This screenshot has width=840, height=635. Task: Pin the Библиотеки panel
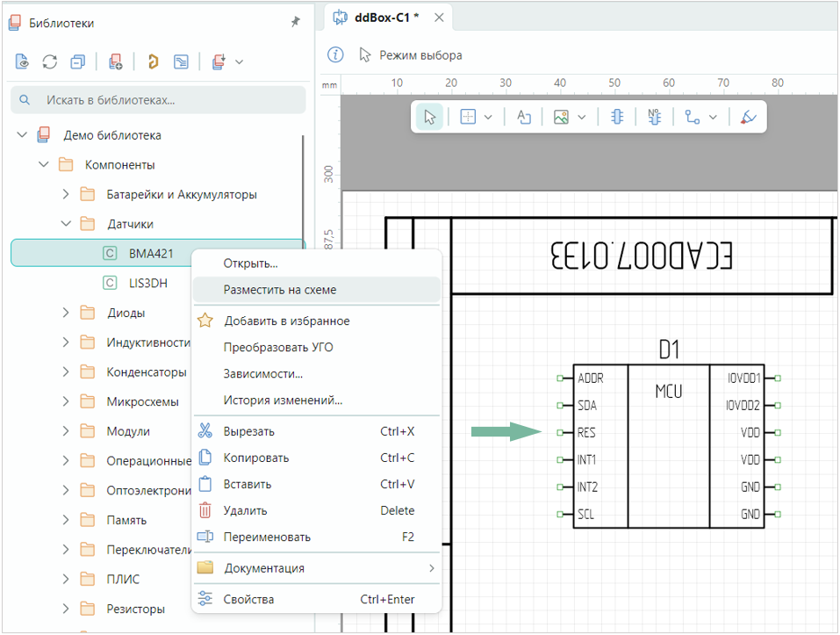click(x=296, y=23)
